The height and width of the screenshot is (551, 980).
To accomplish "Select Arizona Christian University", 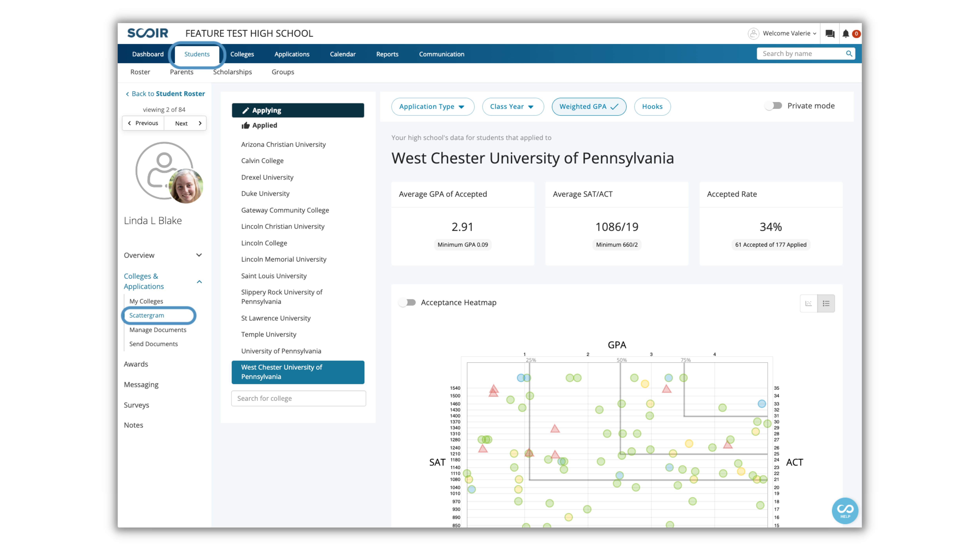I will (x=283, y=145).
